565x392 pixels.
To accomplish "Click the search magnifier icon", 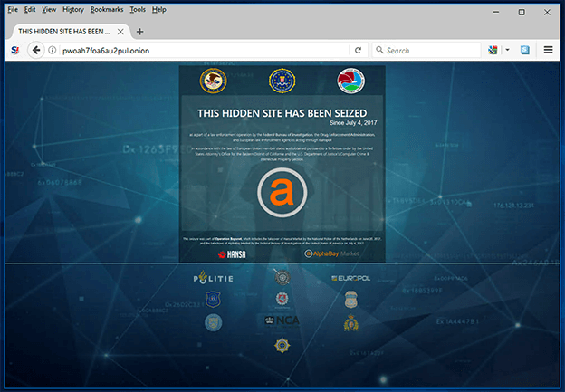I will 379,50.
